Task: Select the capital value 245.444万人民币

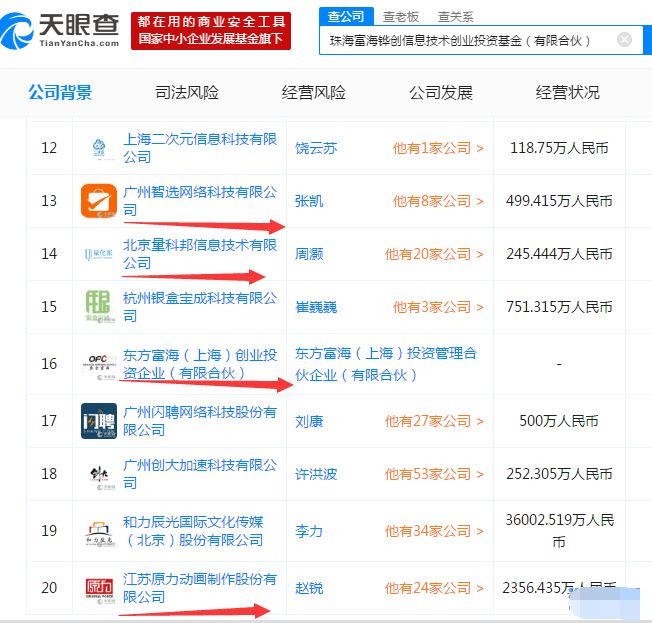Action: pos(559,253)
